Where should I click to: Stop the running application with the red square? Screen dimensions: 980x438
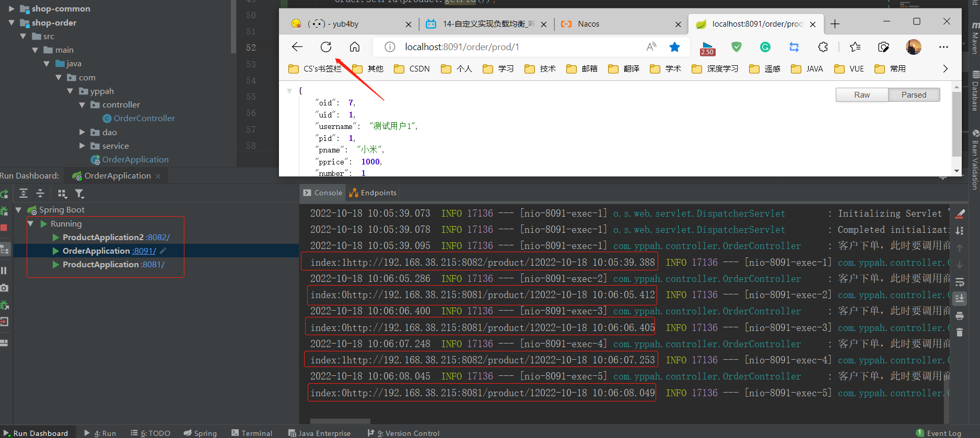point(4,228)
